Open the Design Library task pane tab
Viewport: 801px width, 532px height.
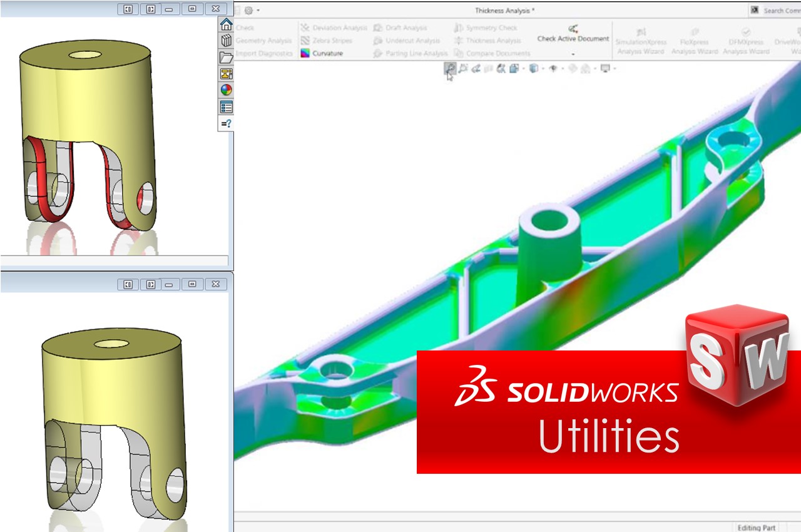[x=227, y=41]
